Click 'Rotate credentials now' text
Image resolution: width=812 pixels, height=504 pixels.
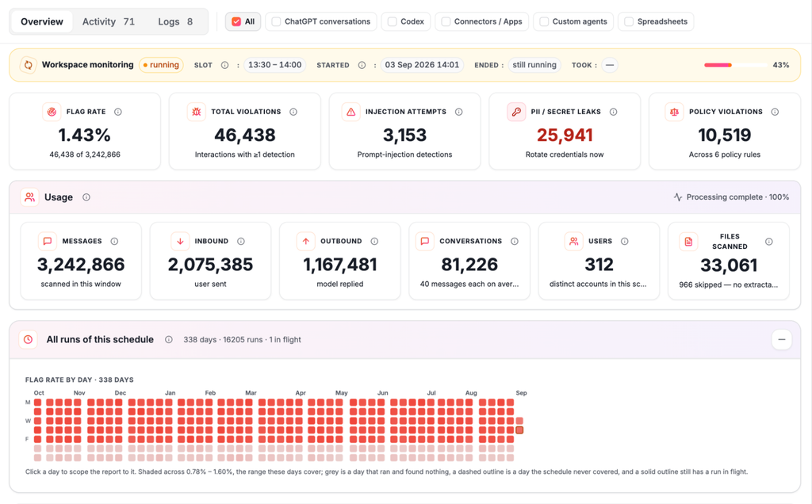click(565, 155)
